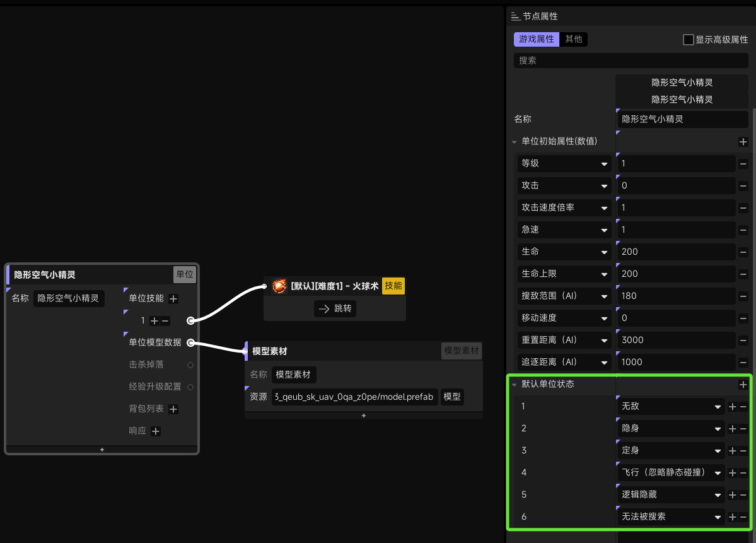The width and height of the screenshot is (756, 543).
Task: Collapse the 默认单位状态 section
Action: 514,385
